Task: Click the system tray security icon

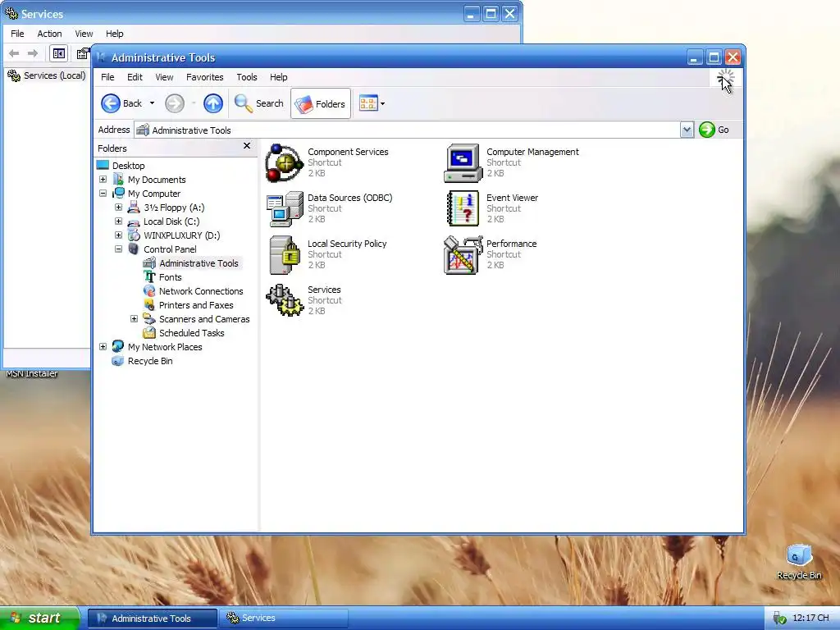Action: click(779, 619)
